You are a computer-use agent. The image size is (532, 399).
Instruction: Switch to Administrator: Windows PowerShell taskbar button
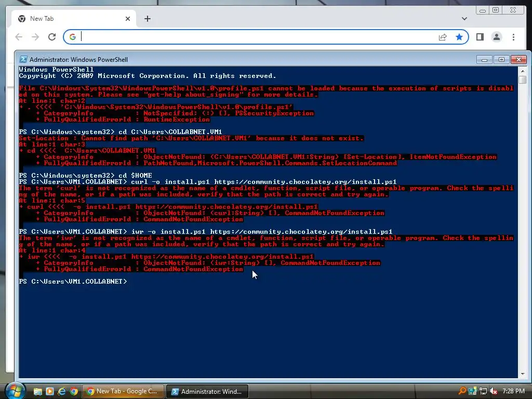click(207, 392)
